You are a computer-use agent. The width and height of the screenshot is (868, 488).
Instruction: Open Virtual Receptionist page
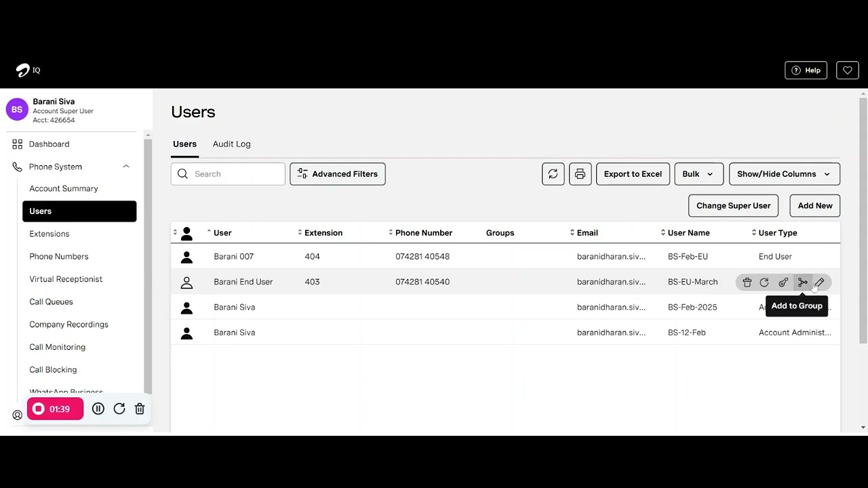[66, 279]
